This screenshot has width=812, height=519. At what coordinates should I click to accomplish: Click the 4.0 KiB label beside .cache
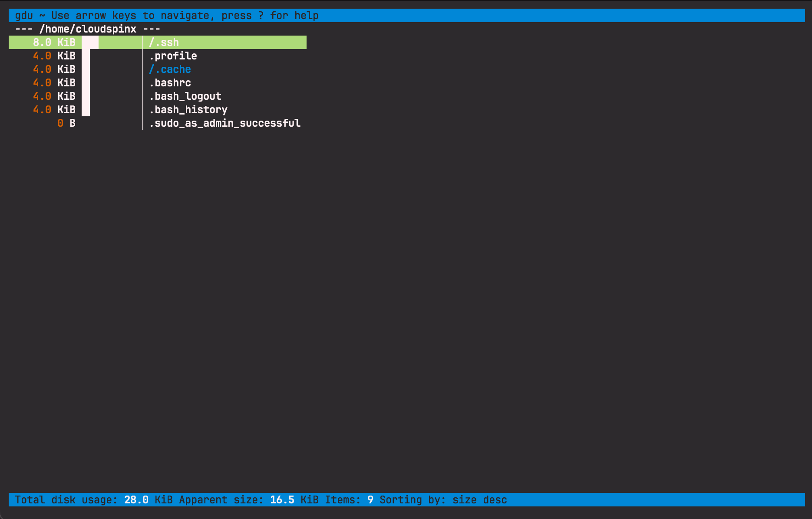pos(54,69)
